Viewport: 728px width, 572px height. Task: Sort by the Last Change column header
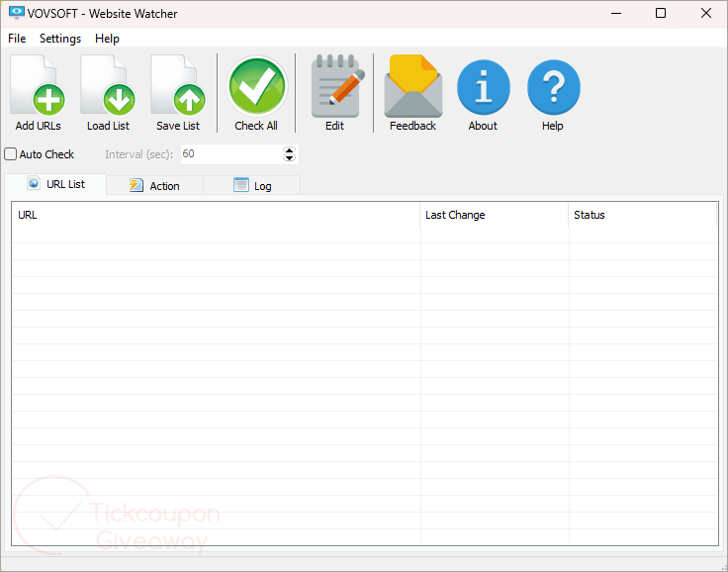pyautogui.click(x=495, y=215)
